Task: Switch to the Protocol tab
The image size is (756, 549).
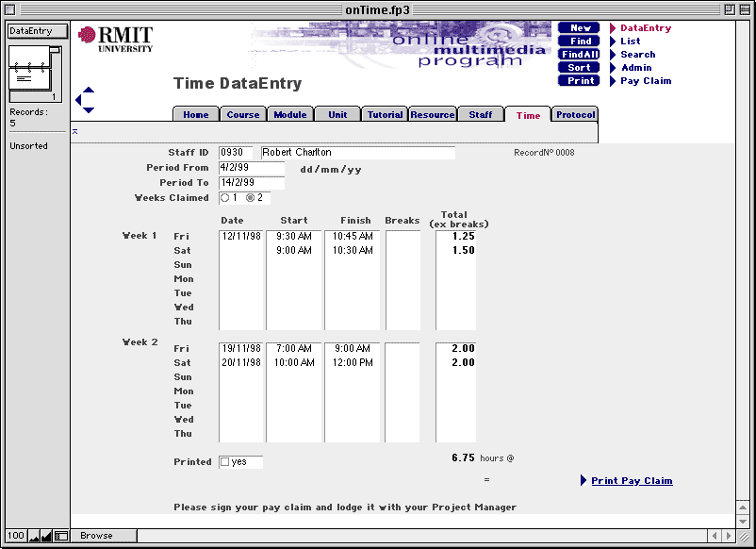Action: click(577, 114)
